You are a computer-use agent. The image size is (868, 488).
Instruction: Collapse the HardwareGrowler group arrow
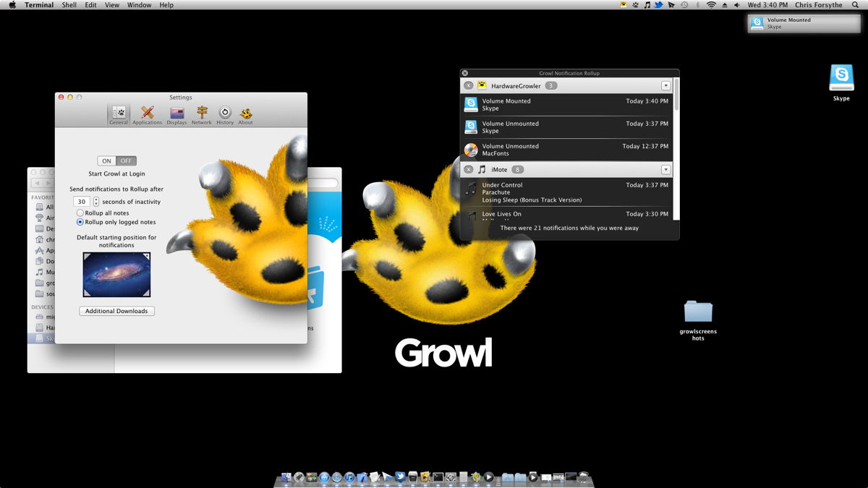(x=666, y=85)
